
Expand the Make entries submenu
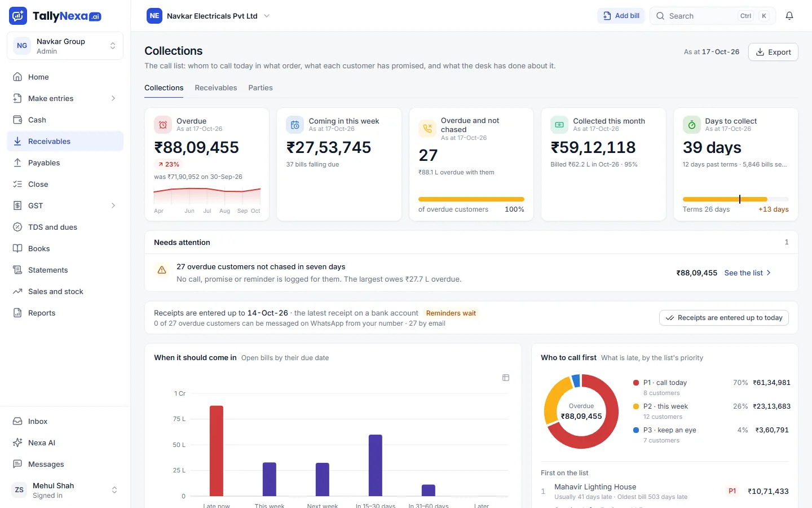pyautogui.click(x=113, y=98)
